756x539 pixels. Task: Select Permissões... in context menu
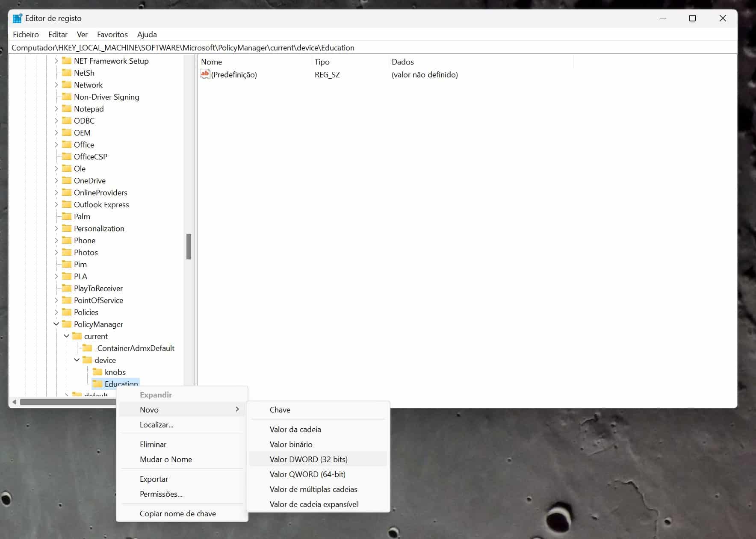coord(161,494)
